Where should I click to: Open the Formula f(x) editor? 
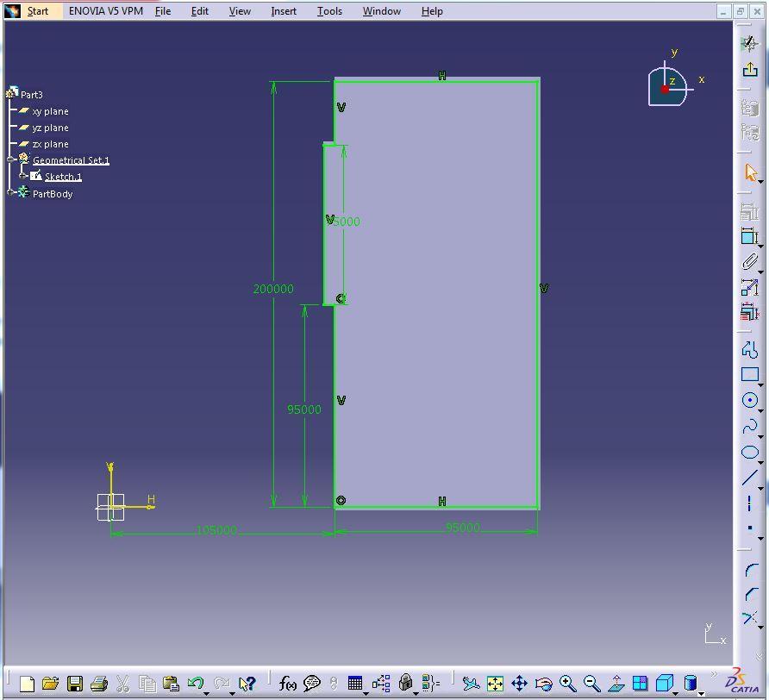tap(287, 683)
